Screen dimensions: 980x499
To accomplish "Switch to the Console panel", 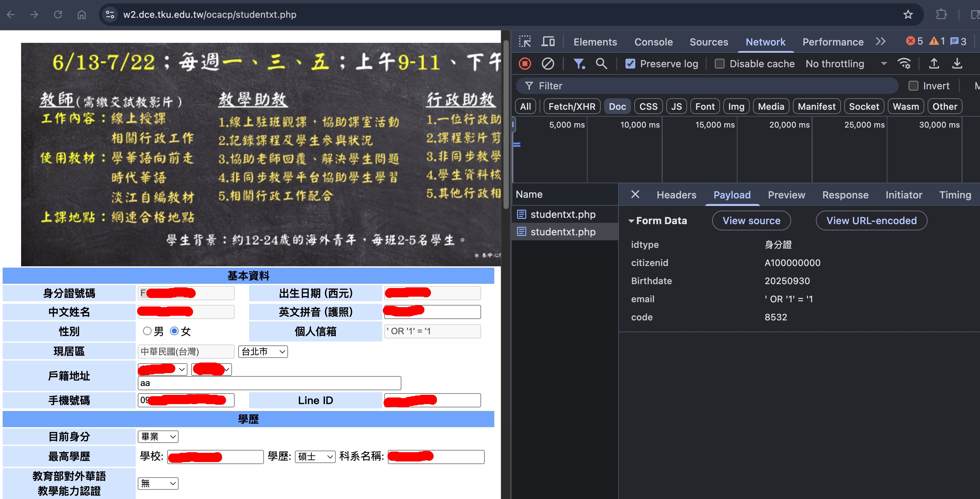I will pos(653,42).
